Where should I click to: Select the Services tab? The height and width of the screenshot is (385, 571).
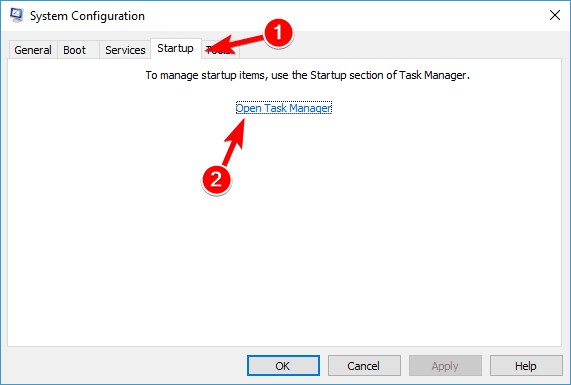click(x=125, y=50)
